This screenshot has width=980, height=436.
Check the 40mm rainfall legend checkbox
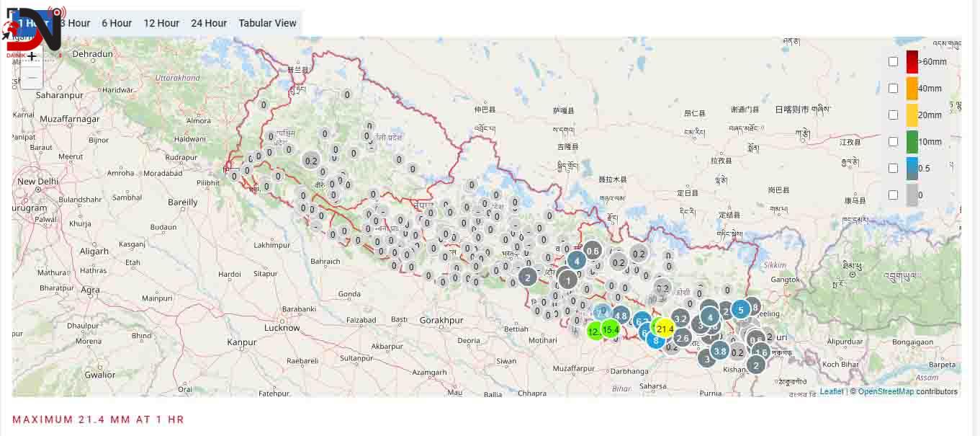893,88
